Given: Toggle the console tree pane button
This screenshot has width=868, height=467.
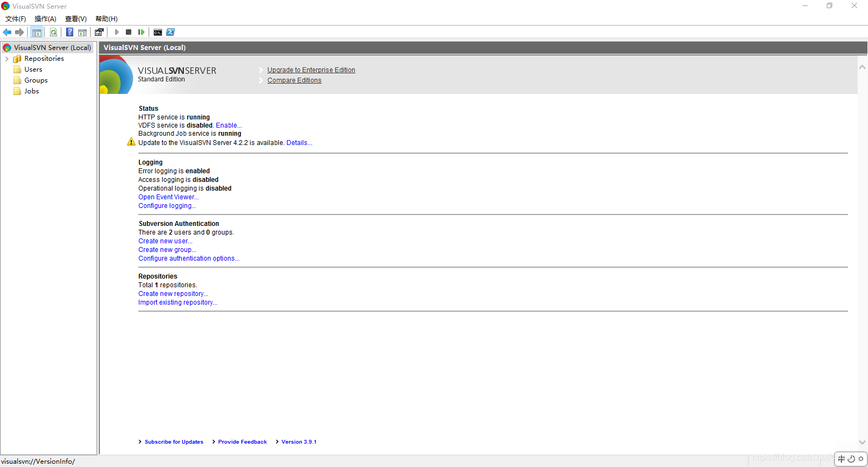Looking at the screenshot, I should (37, 32).
